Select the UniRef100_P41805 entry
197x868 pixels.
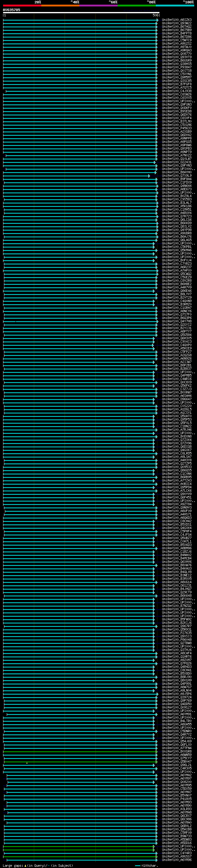pyautogui.click(x=177, y=799)
